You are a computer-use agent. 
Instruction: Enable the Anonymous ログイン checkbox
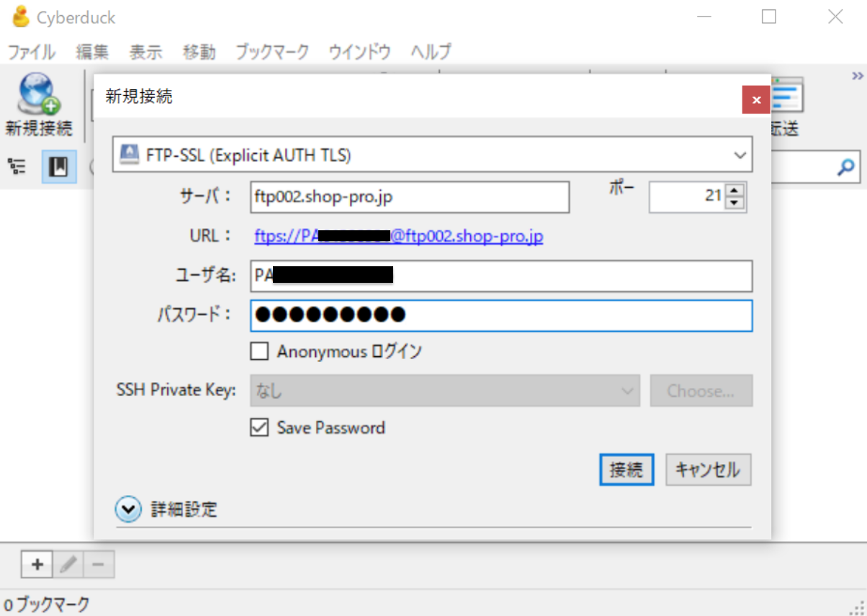[259, 352]
